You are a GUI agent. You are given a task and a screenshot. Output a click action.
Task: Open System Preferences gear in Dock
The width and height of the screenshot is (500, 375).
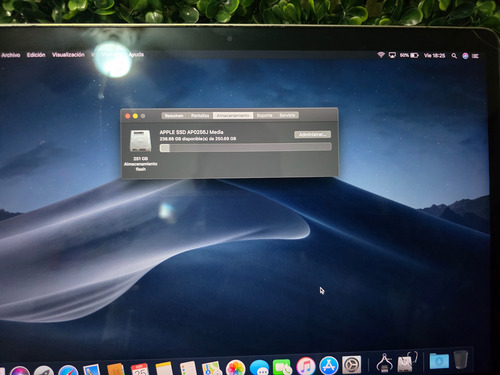coord(351,365)
